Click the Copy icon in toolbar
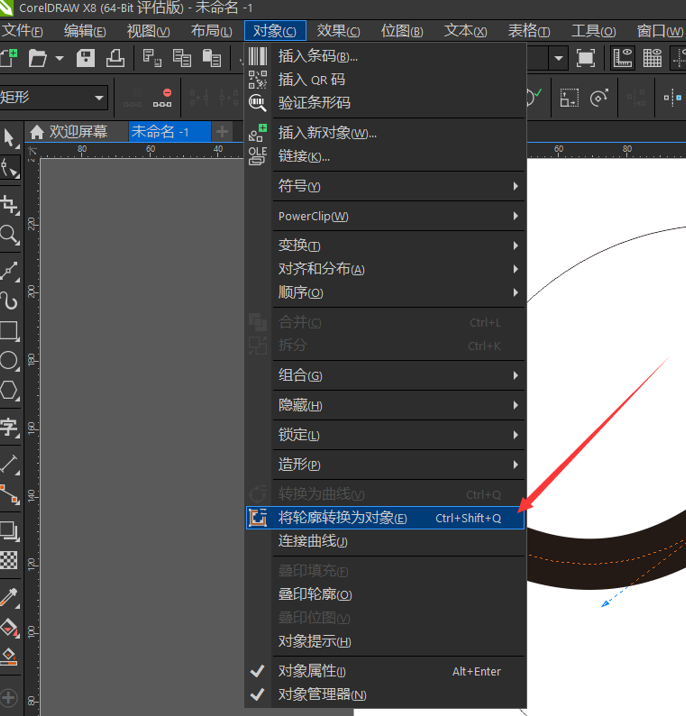The width and height of the screenshot is (686, 716). [x=182, y=58]
